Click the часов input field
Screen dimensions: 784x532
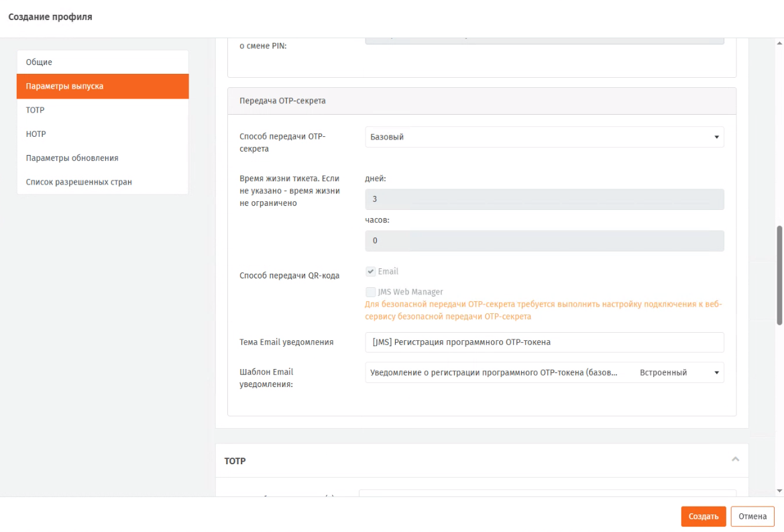[544, 241]
